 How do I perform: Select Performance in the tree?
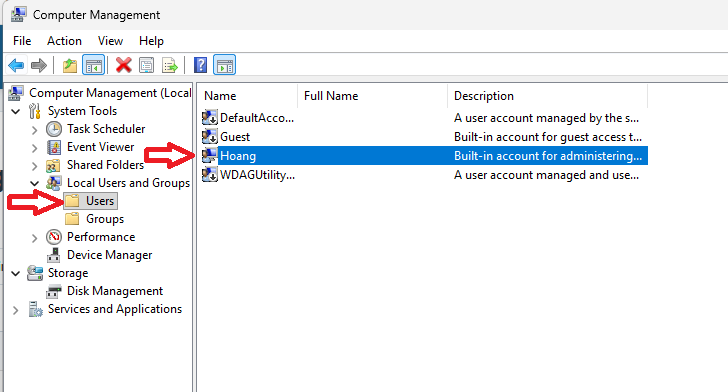[101, 237]
